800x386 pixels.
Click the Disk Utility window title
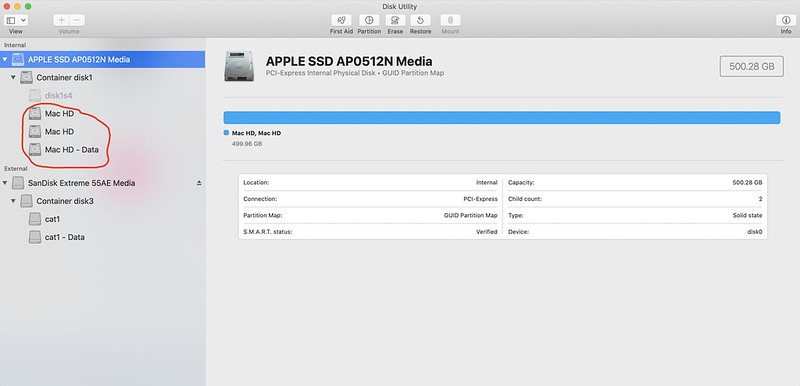(x=399, y=6)
